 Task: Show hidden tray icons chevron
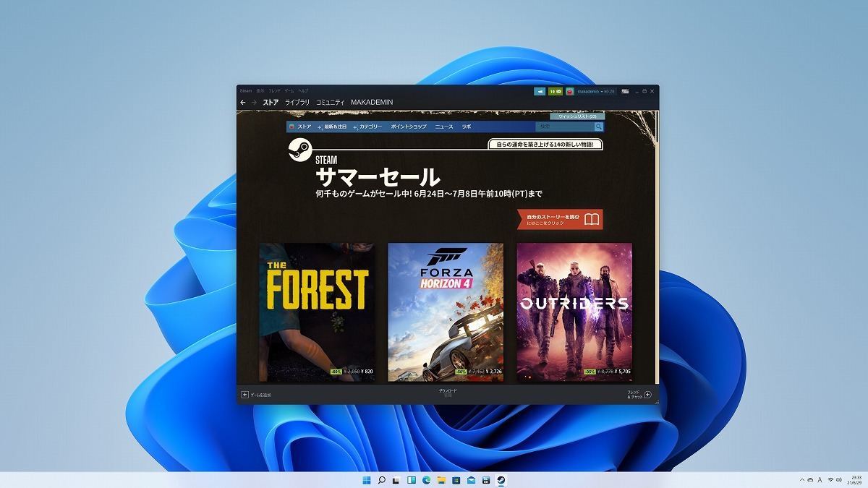coord(802,480)
